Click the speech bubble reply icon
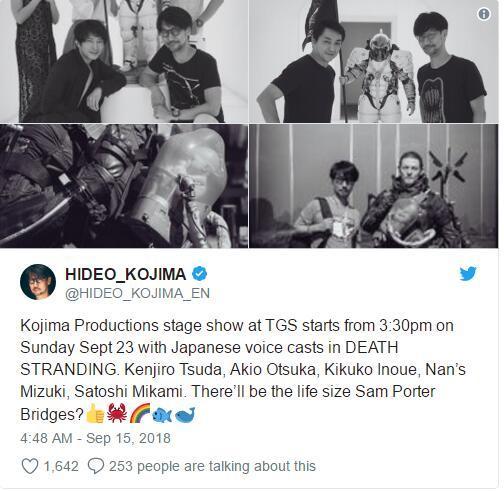The image size is (504, 491). [96, 466]
